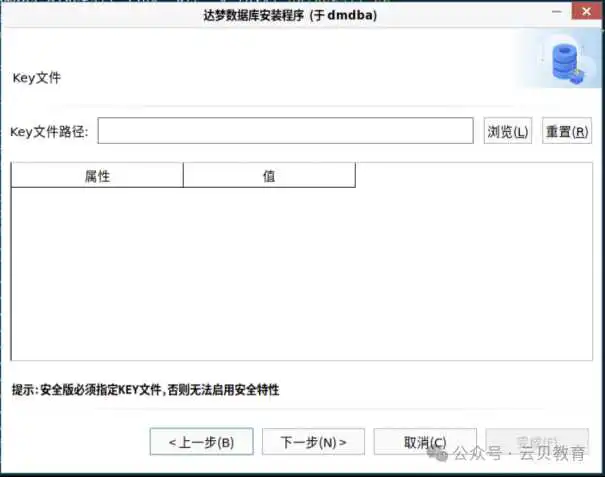This screenshot has width=605, height=477.
Task: Proceed with 下一步(N)> button
Action: [313, 441]
